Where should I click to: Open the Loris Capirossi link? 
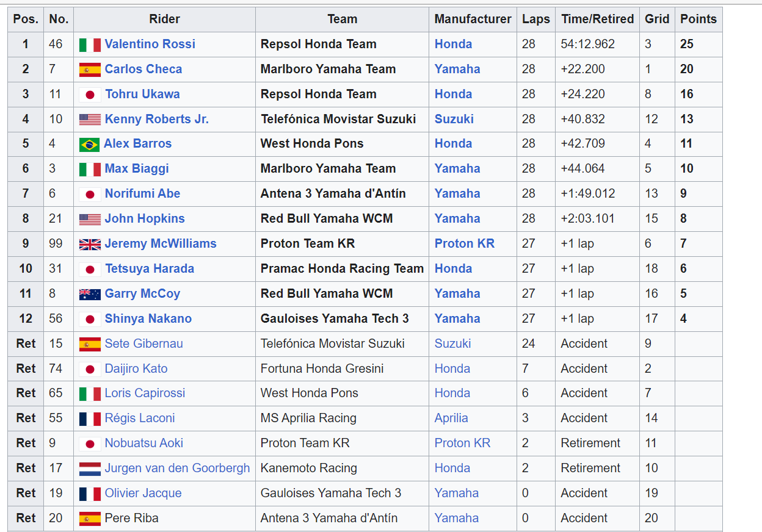click(145, 393)
